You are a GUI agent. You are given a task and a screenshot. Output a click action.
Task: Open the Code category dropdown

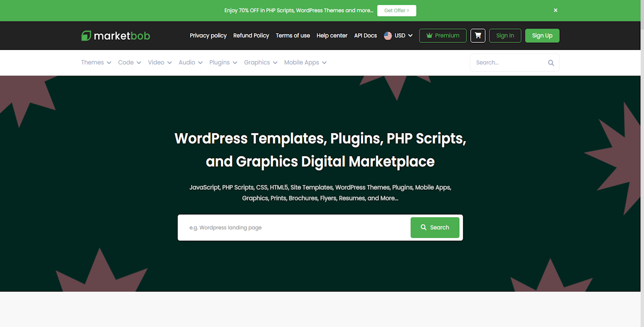click(x=129, y=63)
